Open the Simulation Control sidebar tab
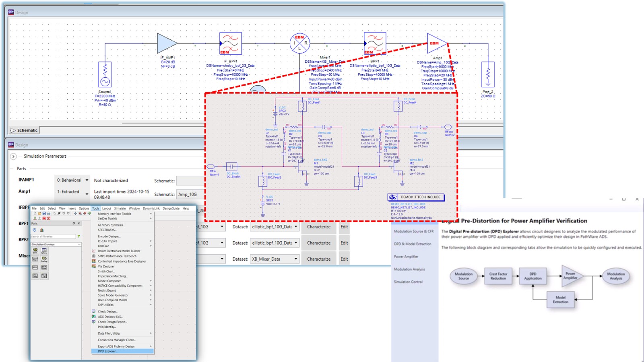 click(x=408, y=282)
